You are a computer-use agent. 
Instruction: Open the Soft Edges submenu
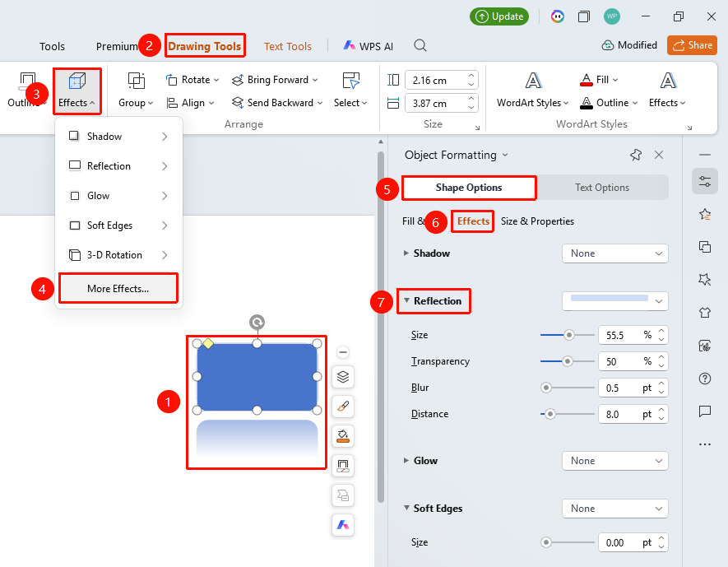[118, 225]
